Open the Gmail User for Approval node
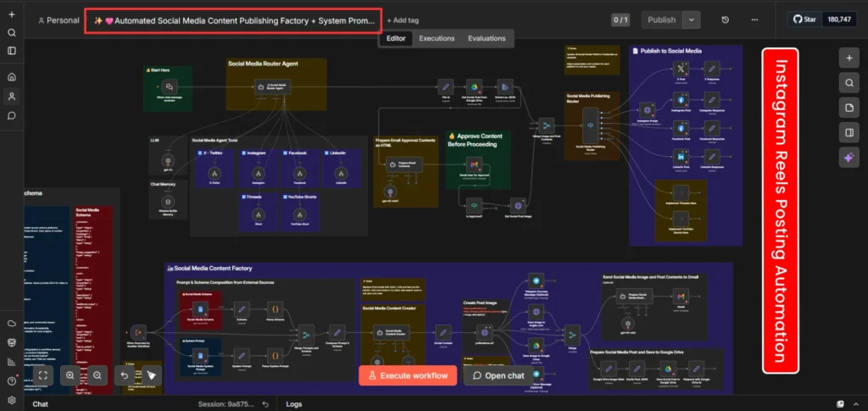868x411 pixels. [x=474, y=163]
